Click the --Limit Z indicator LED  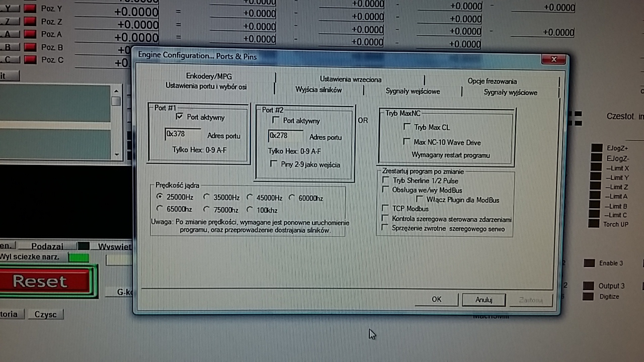click(595, 186)
